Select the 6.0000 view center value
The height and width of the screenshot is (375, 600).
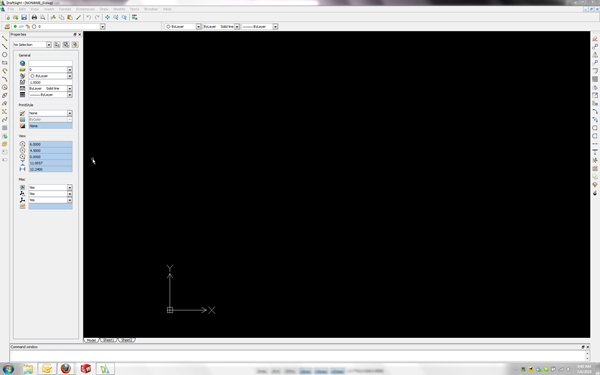click(51, 144)
